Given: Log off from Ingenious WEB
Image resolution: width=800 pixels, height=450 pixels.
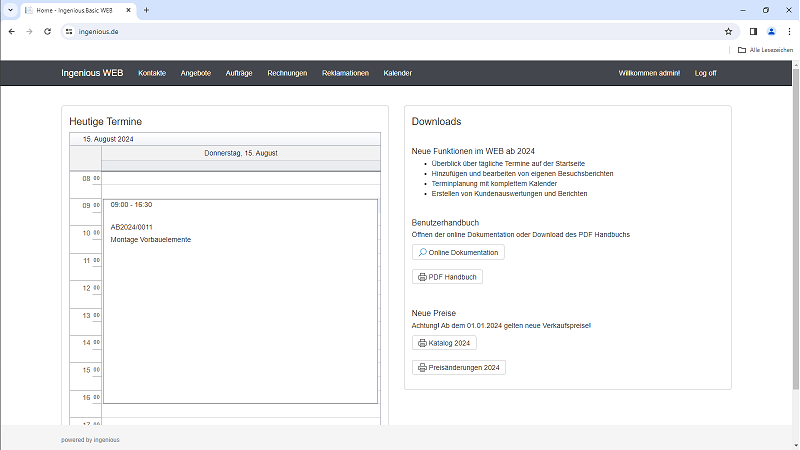Looking at the screenshot, I should 706,73.
